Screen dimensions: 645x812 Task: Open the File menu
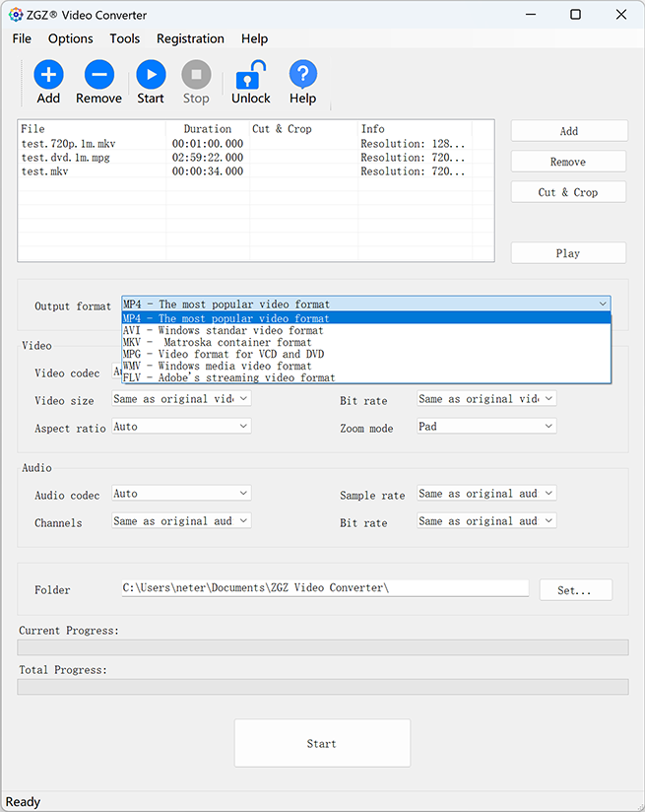pos(22,38)
